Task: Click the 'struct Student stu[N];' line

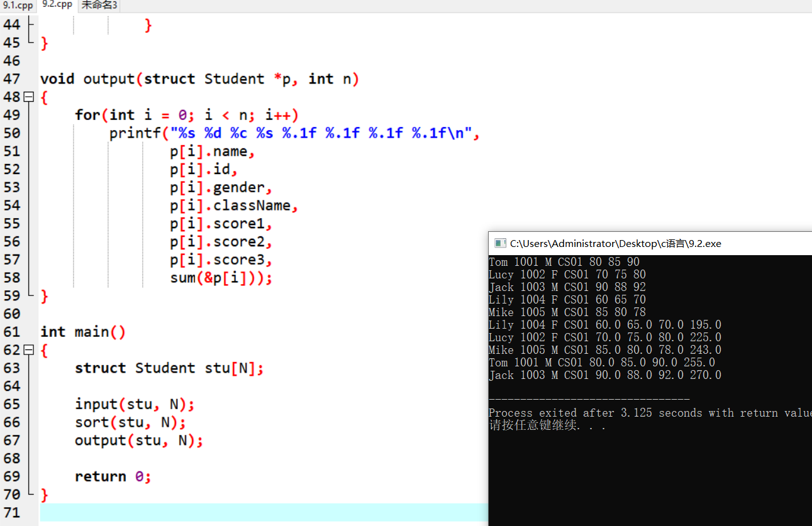Action: (x=169, y=368)
